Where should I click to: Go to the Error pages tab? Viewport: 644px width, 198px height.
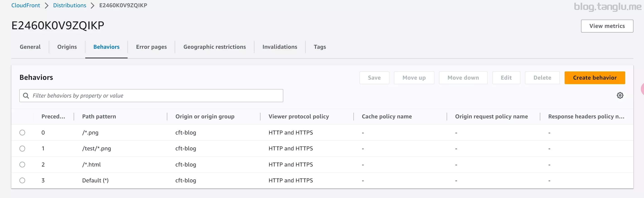click(151, 47)
